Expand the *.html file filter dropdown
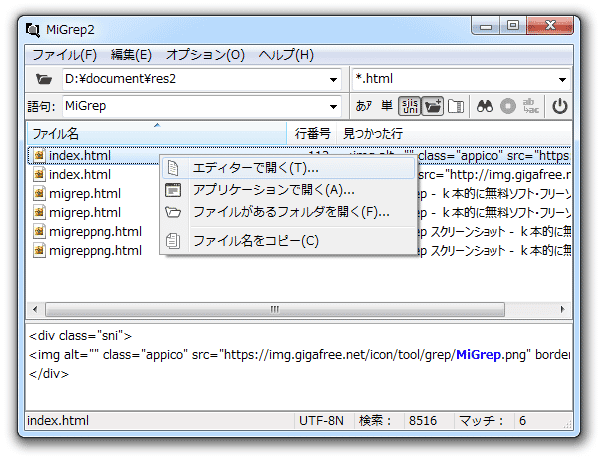The image size is (603, 461). (562, 80)
